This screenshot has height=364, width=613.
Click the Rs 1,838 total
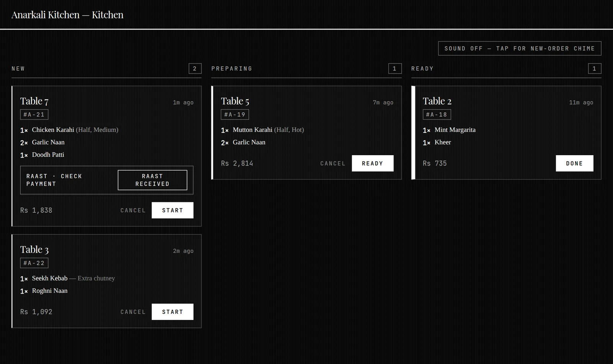36,210
